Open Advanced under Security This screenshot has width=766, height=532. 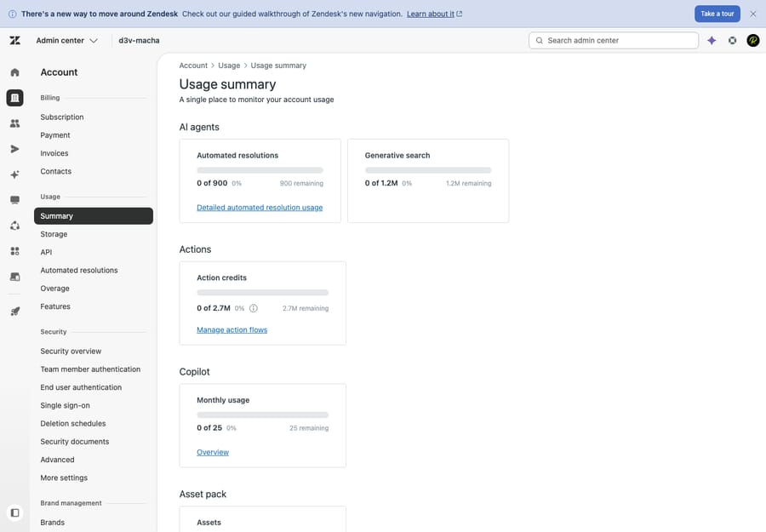(x=57, y=460)
